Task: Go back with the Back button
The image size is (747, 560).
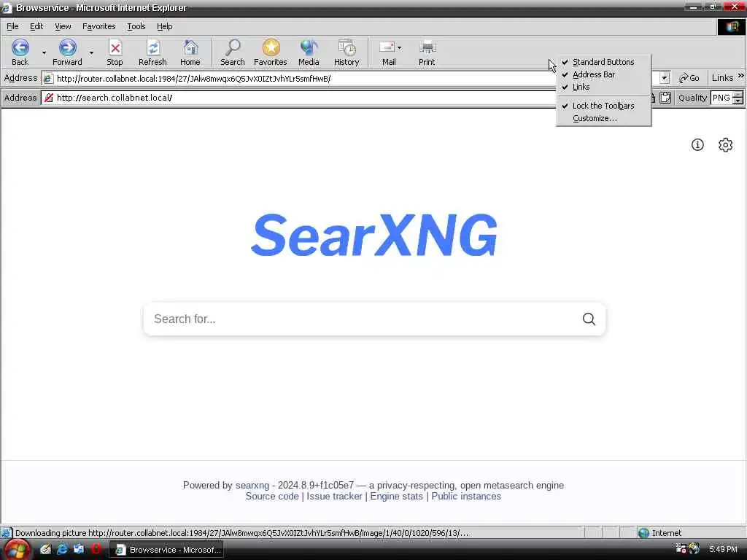Action: coord(20,52)
